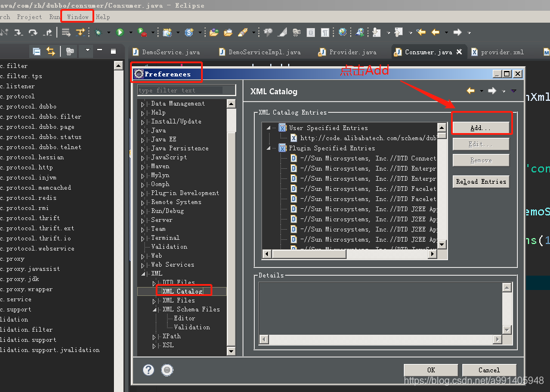The image size is (550, 392).
Task: Open Preferences page menu dropdown triangle
Action: [514, 91]
